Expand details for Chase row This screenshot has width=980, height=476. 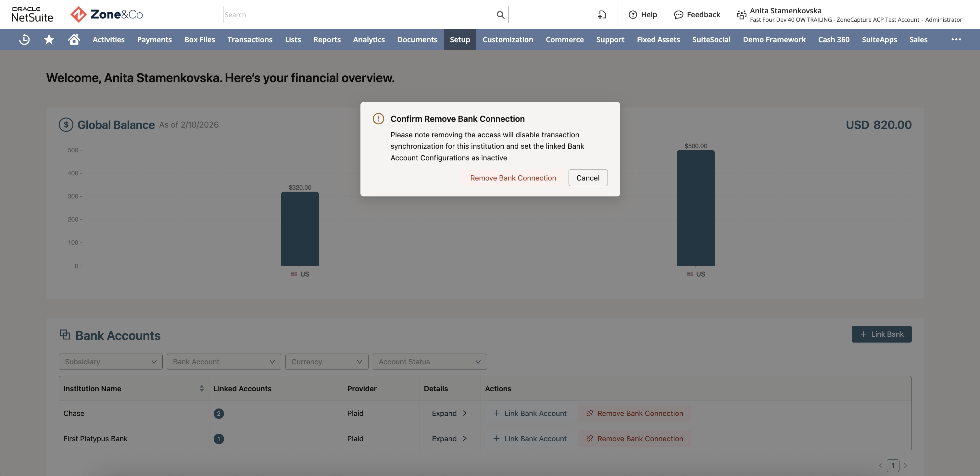tap(449, 413)
